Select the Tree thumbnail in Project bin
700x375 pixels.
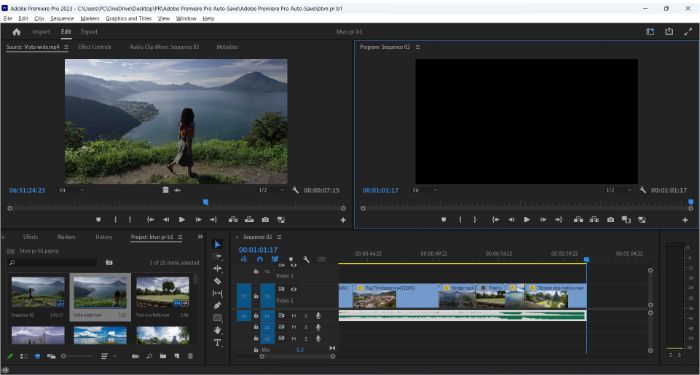click(x=162, y=292)
